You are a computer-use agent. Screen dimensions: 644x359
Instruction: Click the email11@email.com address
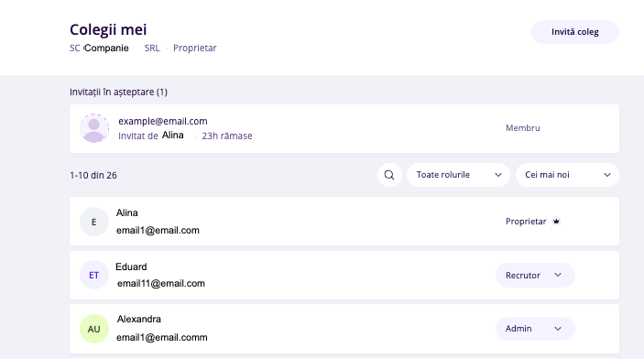[x=161, y=283]
